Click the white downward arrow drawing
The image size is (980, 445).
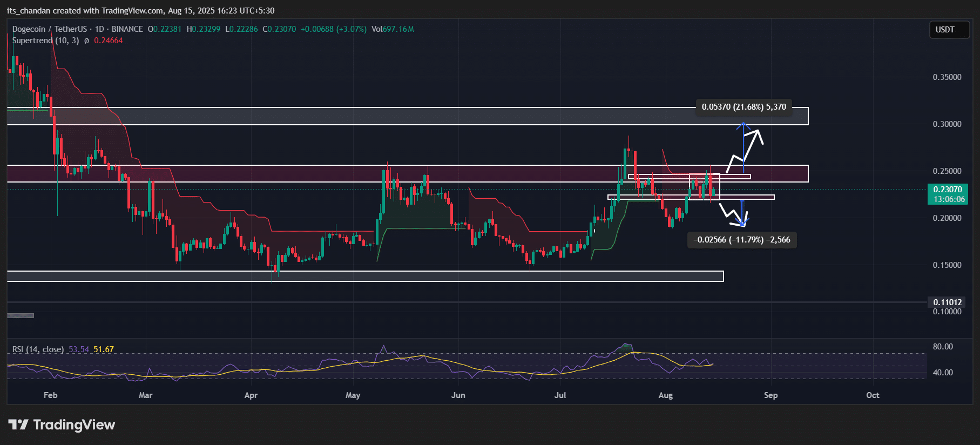pyautogui.click(x=733, y=215)
